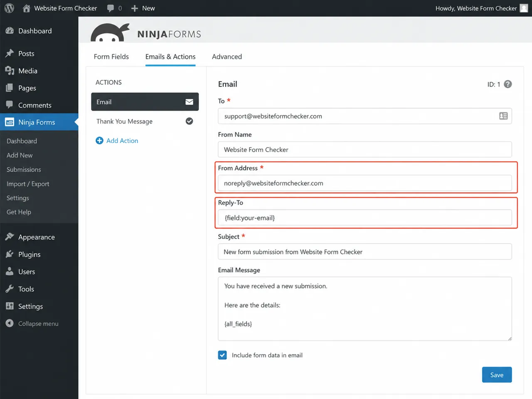532x399 pixels.
Task: Click the Pages icon in the sidebar
Action: (x=10, y=88)
